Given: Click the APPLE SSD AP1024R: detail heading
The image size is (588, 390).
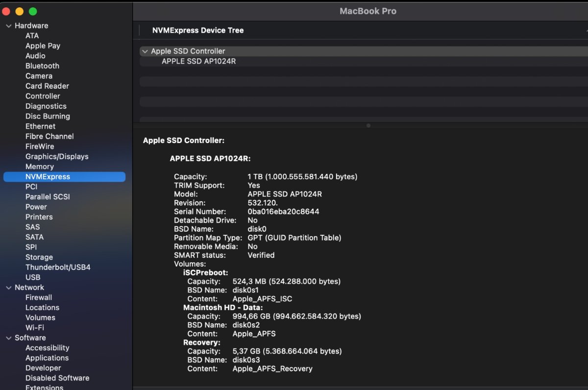Looking at the screenshot, I should pyautogui.click(x=210, y=159).
